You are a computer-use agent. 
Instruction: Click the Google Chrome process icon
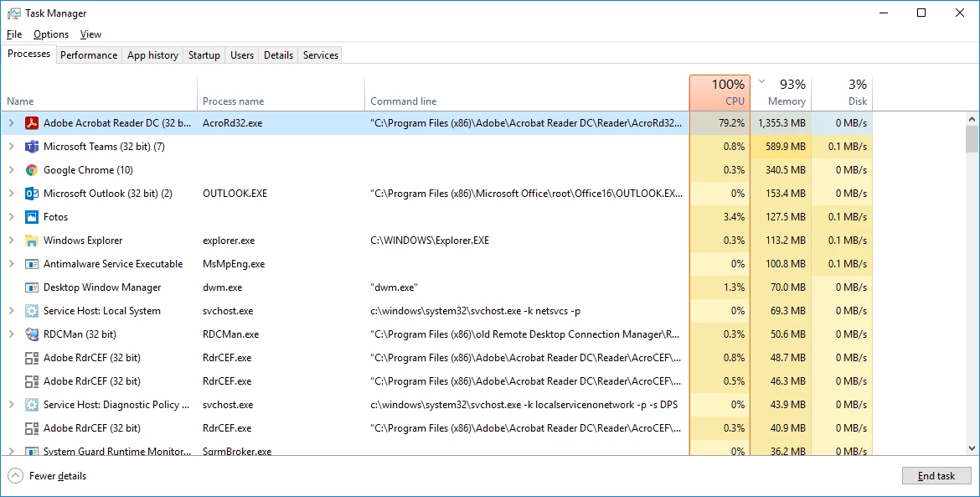tap(31, 170)
